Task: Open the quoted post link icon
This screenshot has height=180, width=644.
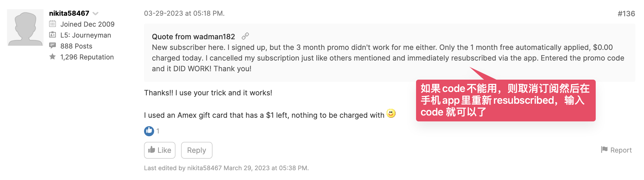Action: click(245, 36)
